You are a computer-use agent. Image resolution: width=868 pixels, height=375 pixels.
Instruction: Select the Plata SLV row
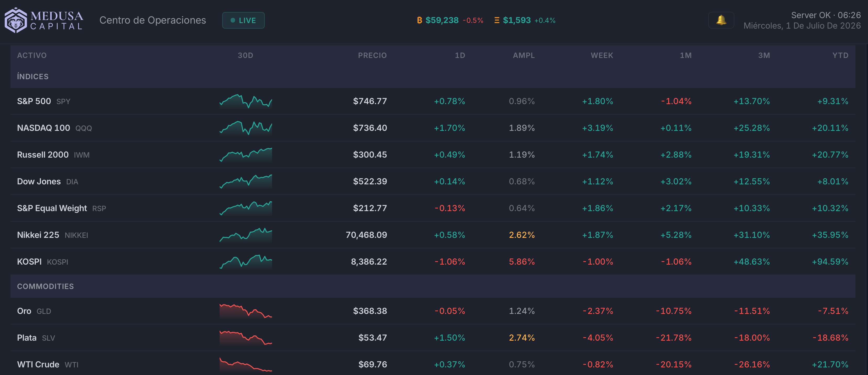pyautogui.click(x=433, y=337)
